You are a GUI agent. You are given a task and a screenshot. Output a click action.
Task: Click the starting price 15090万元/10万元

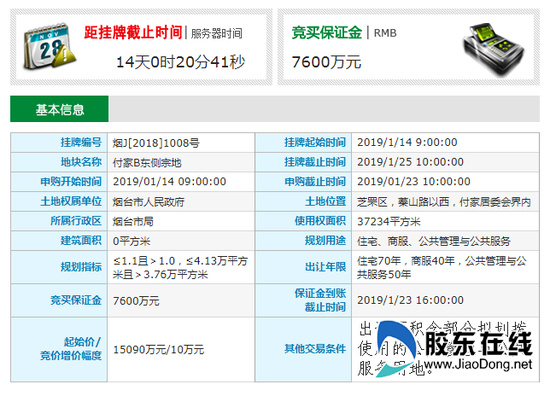click(158, 349)
